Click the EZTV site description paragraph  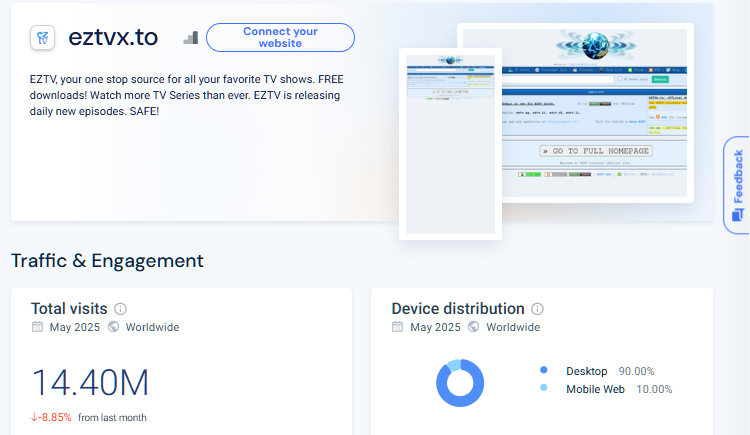[187, 95]
